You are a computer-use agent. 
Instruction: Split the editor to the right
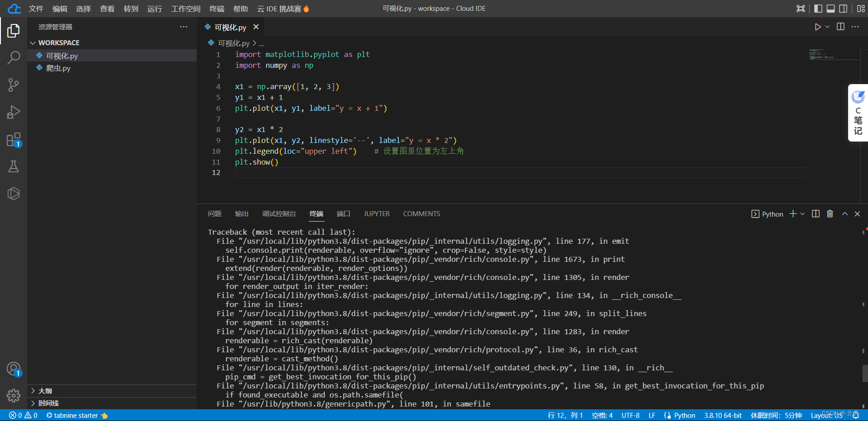[840, 27]
